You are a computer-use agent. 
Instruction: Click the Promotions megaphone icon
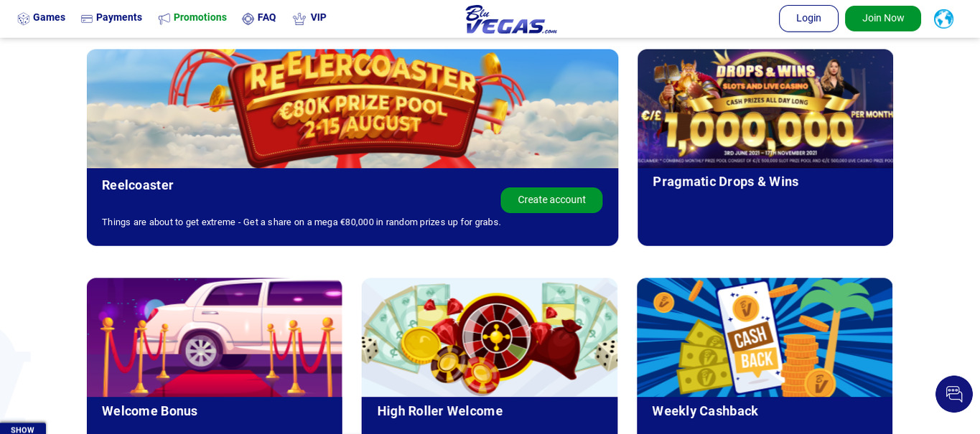click(164, 19)
